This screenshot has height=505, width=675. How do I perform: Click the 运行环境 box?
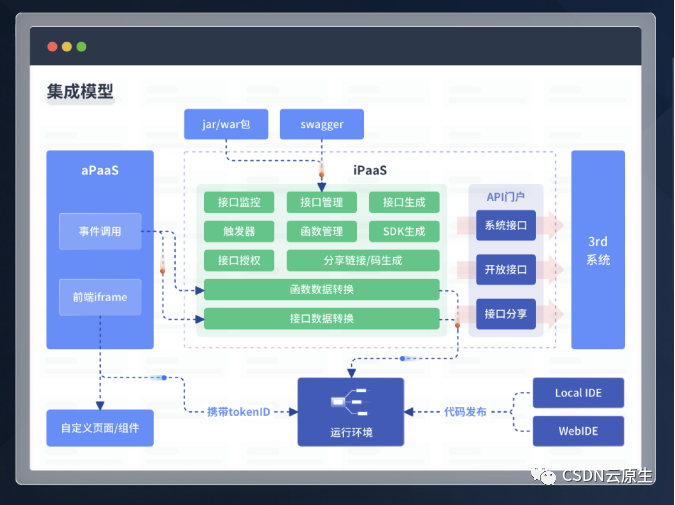point(351,412)
